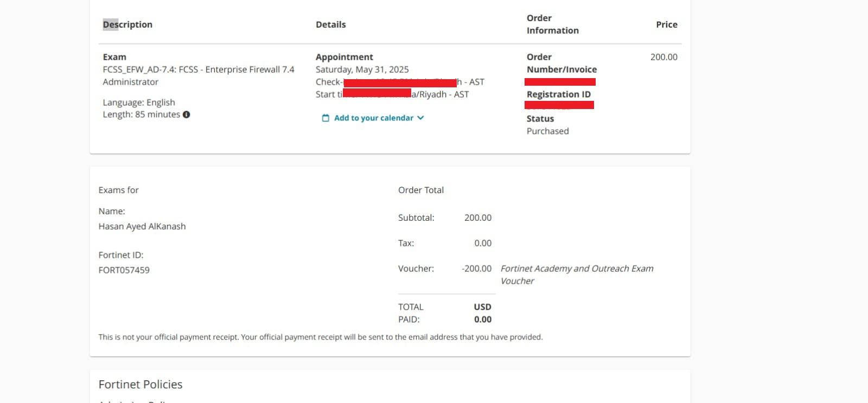The width and height of the screenshot is (868, 403).
Task: Click the Voucher discount amount -200.00
Action: pos(476,268)
